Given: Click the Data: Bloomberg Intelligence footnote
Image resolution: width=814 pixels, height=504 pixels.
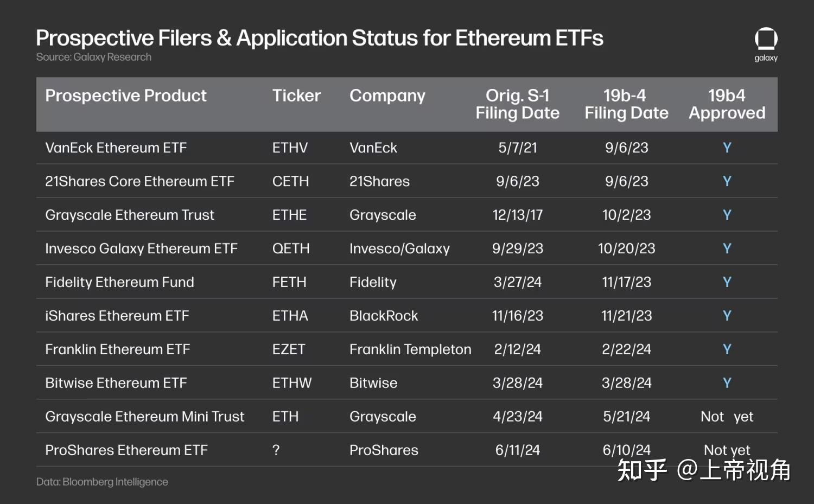Looking at the screenshot, I should pos(102,482).
